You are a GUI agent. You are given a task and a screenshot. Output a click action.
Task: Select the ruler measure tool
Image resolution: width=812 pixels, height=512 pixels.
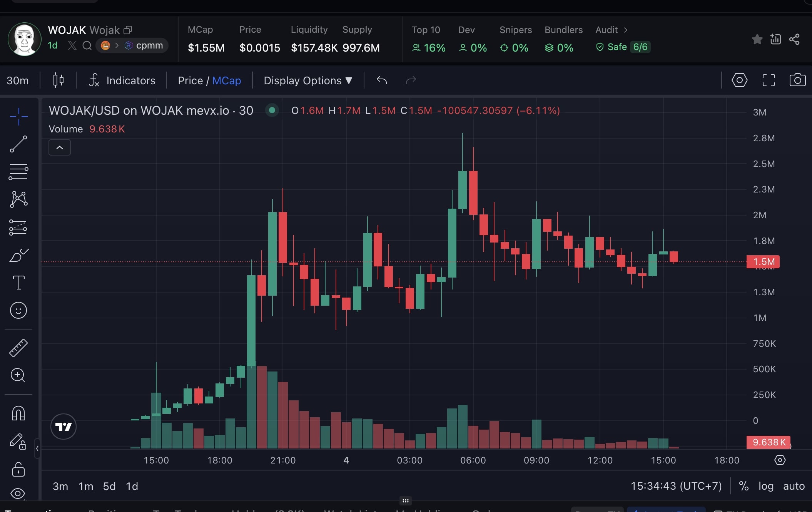click(x=18, y=348)
